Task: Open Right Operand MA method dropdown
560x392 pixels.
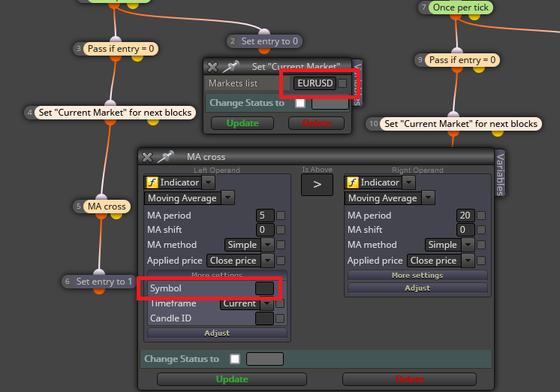Action: coord(468,245)
